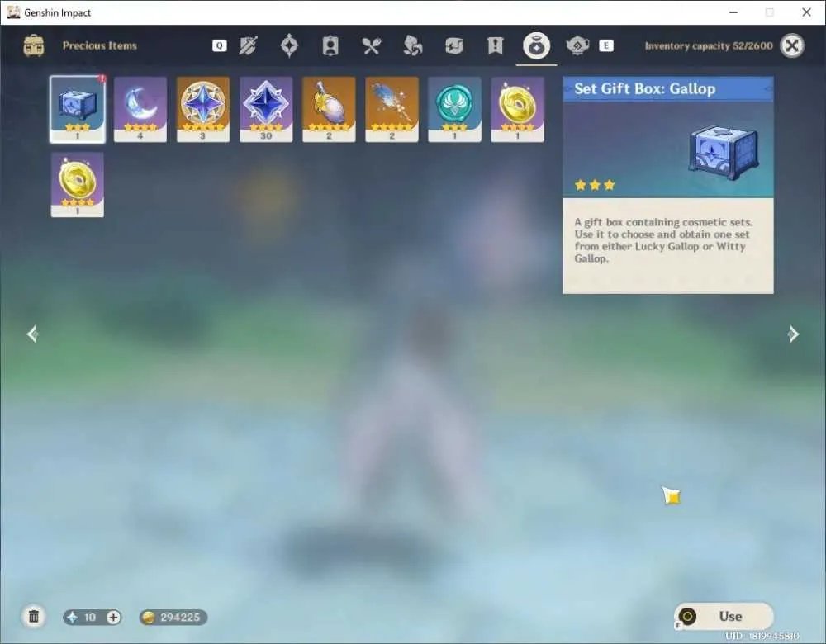
Task: Click the backpack icon beside Precious Items
Action: [34, 45]
